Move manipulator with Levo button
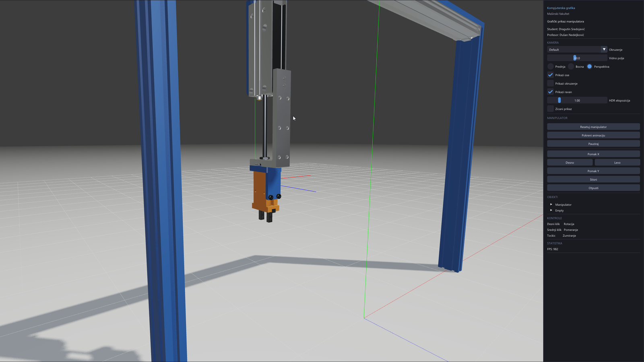Screen dimensions: 644x362 point(617,162)
